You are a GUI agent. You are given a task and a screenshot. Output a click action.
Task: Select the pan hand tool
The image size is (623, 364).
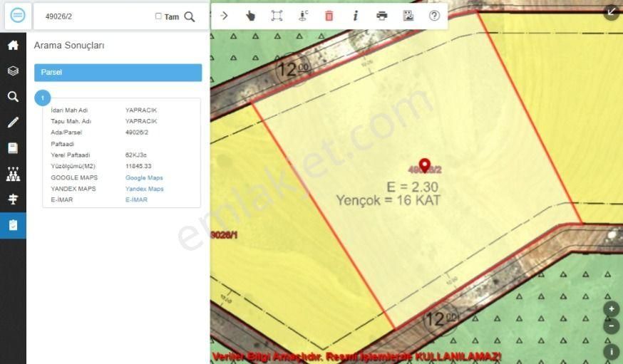tap(250, 16)
